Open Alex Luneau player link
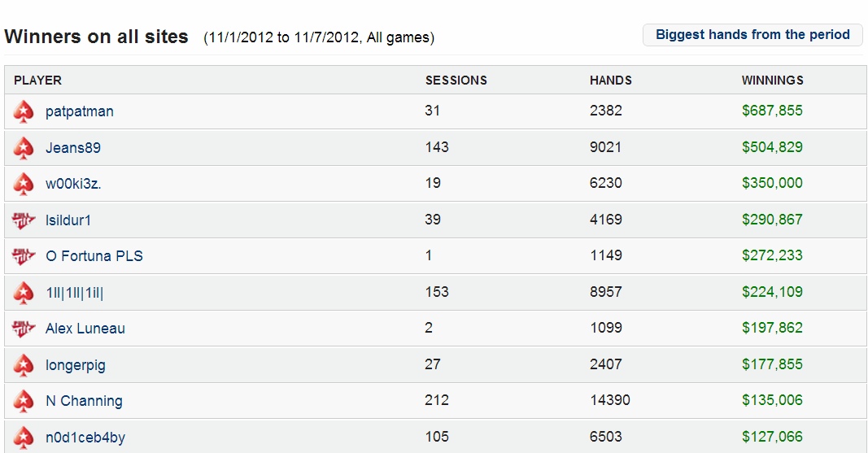The height and width of the screenshot is (453, 868). click(85, 329)
